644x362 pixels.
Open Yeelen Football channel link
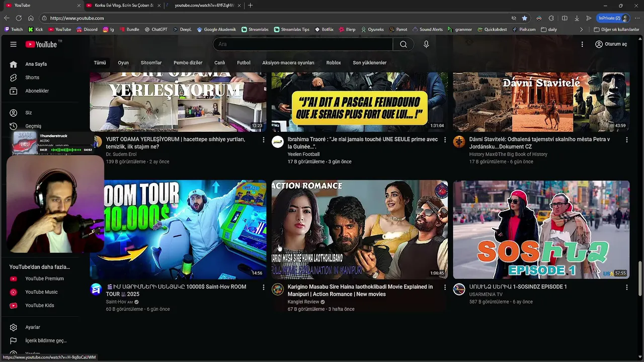[x=303, y=154]
